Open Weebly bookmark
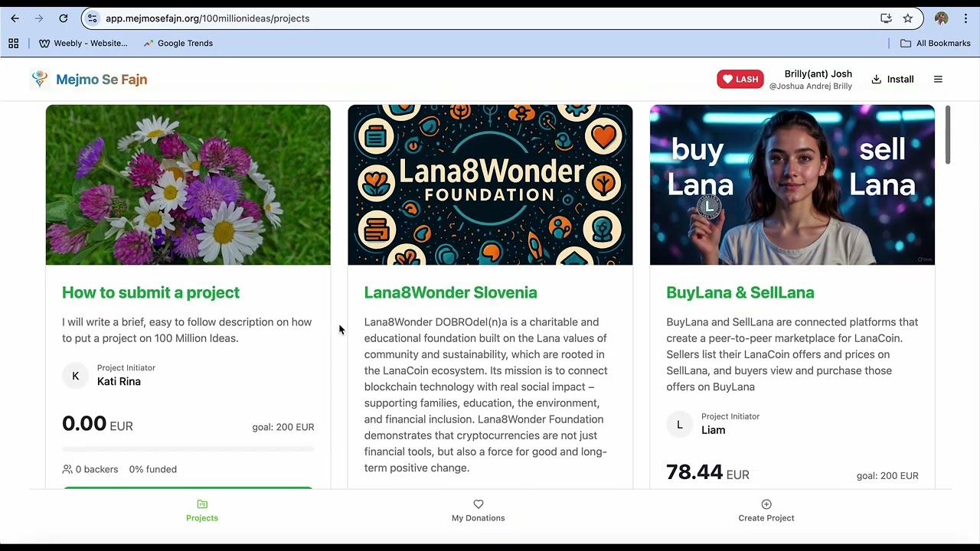This screenshot has height=551, width=980. (83, 44)
